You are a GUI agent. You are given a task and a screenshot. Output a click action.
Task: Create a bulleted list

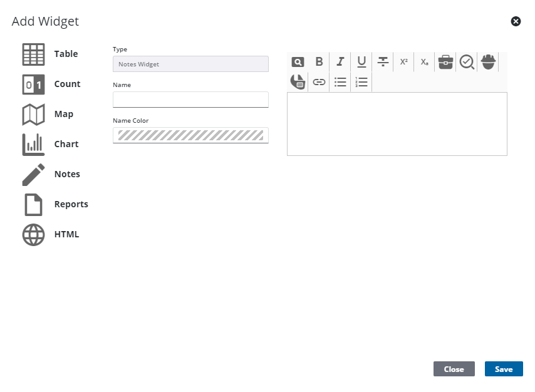click(x=340, y=81)
